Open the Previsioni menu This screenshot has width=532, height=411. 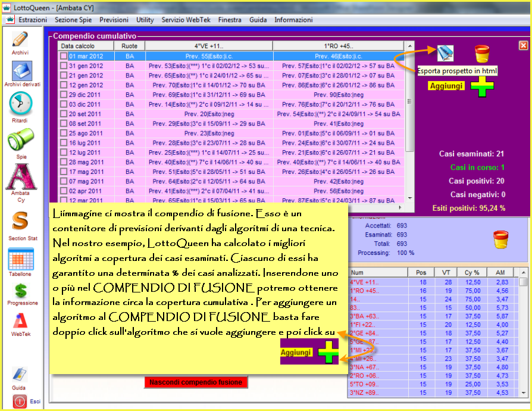click(x=114, y=20)
